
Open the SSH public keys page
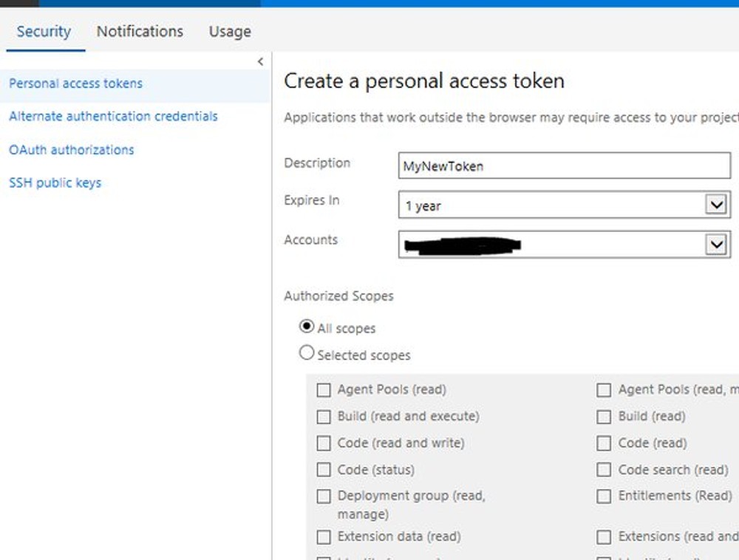[55, 182]
